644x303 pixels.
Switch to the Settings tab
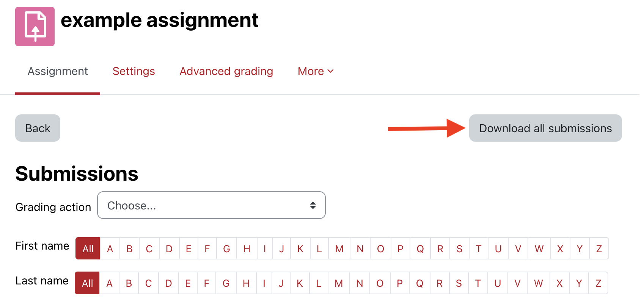134,71
